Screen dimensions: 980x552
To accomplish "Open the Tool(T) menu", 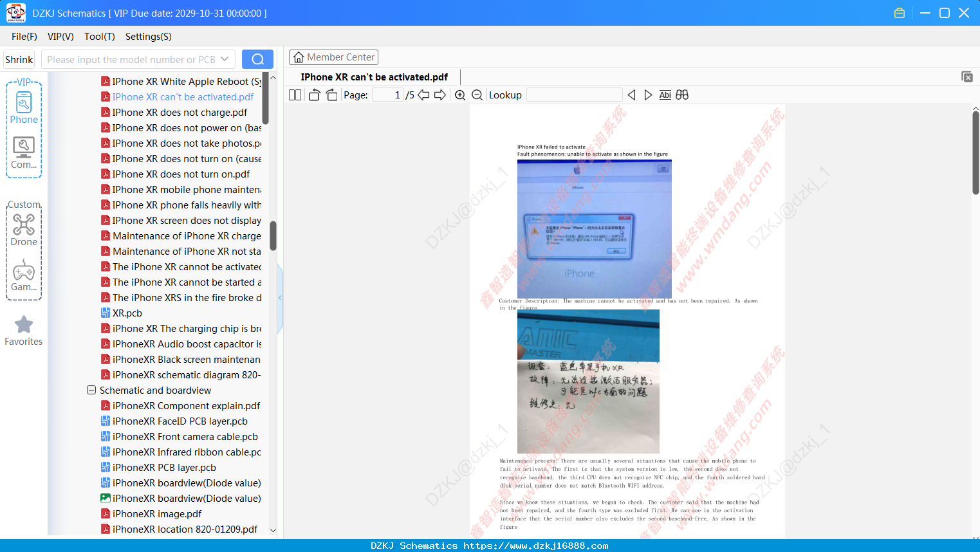I will pyautogui.click(x=100, y=37).
